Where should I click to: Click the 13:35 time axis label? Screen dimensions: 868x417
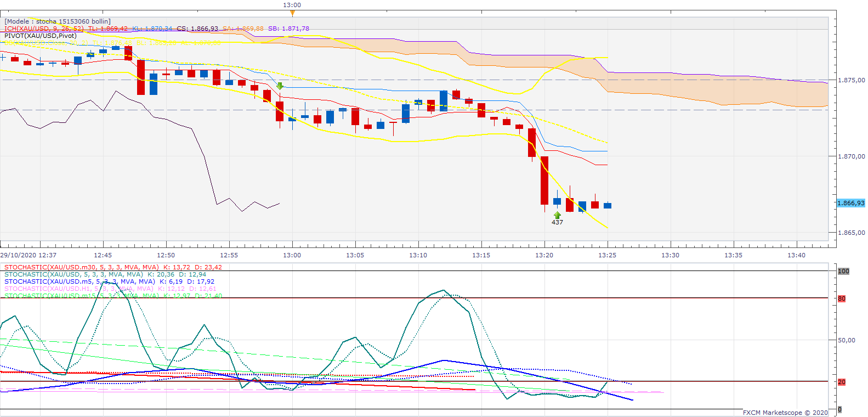734,255
